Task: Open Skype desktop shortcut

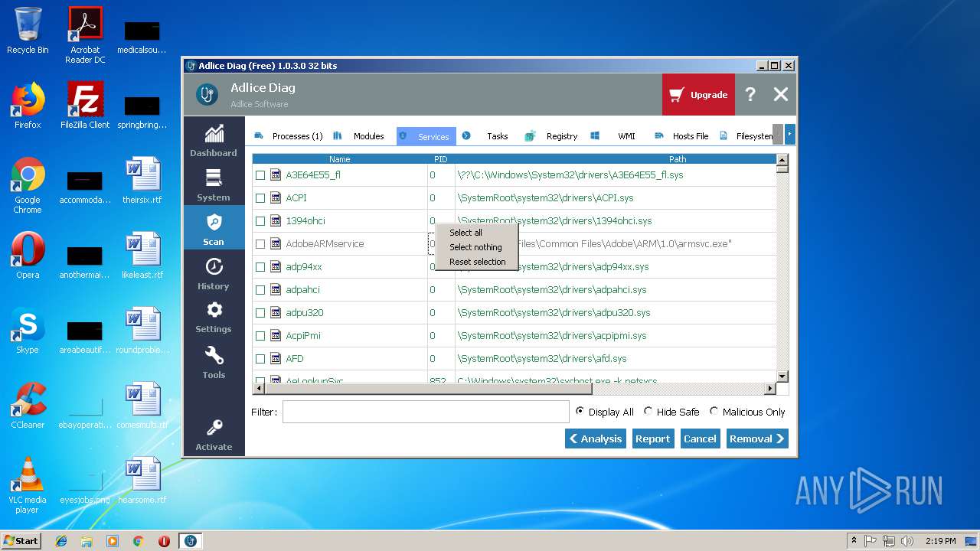Action: 28,331
